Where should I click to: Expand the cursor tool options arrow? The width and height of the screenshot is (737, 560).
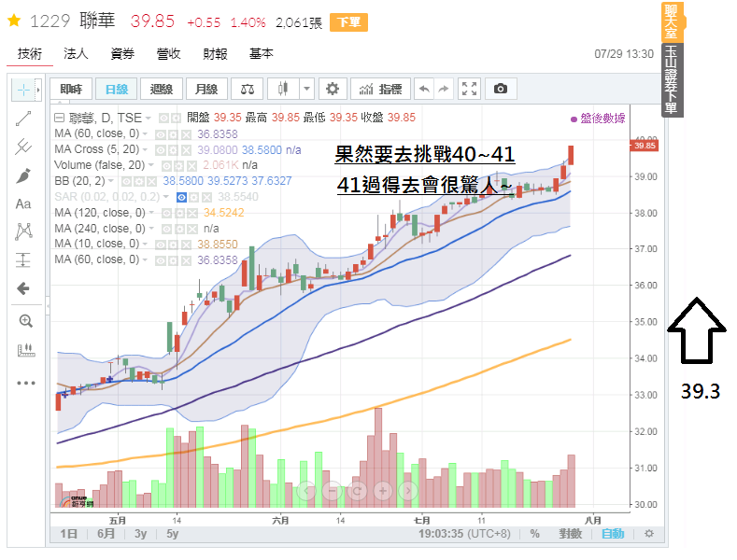(38, 90)
